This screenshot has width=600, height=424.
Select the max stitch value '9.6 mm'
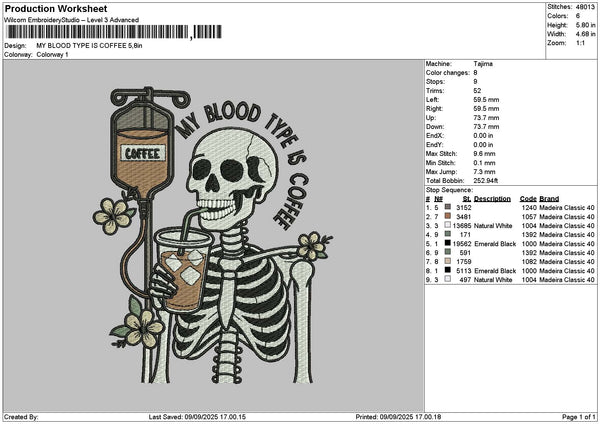[484, 154]
